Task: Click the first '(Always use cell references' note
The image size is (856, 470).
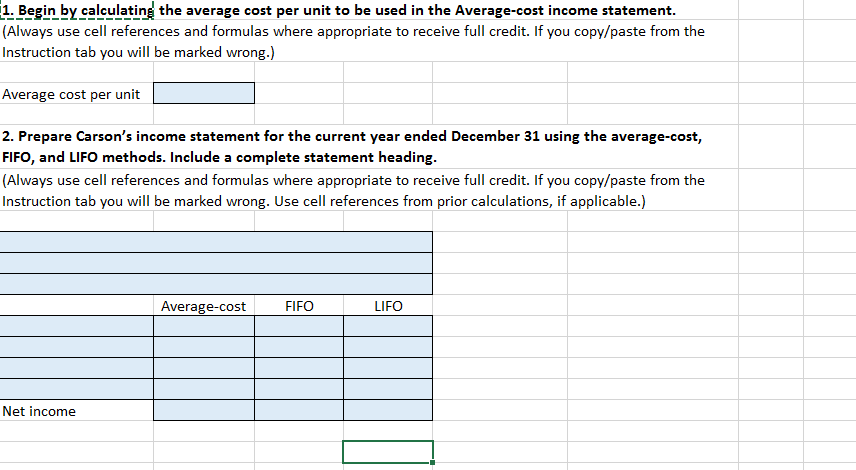Action: [x=353, y=41]
